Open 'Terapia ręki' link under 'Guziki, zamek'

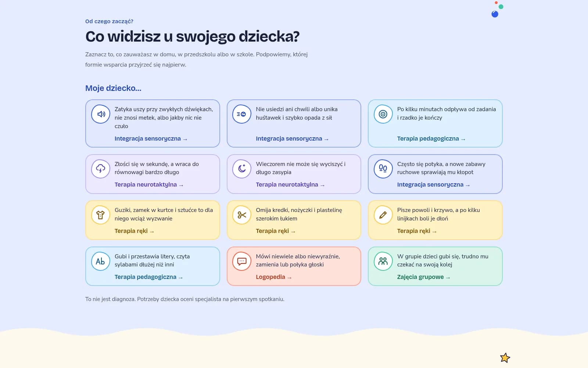[134, 231]
